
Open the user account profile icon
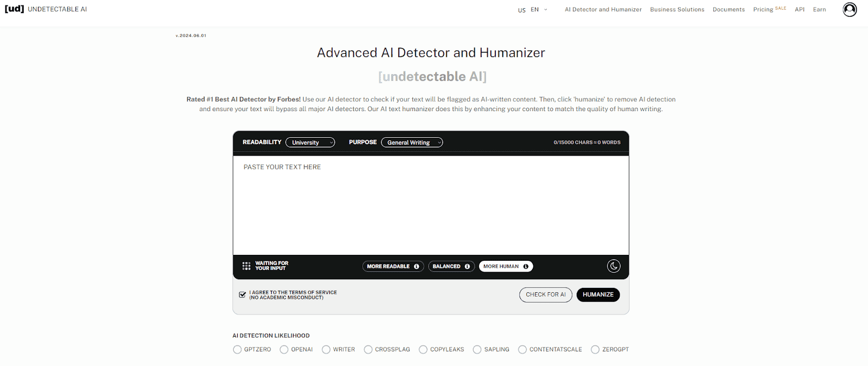850,9
